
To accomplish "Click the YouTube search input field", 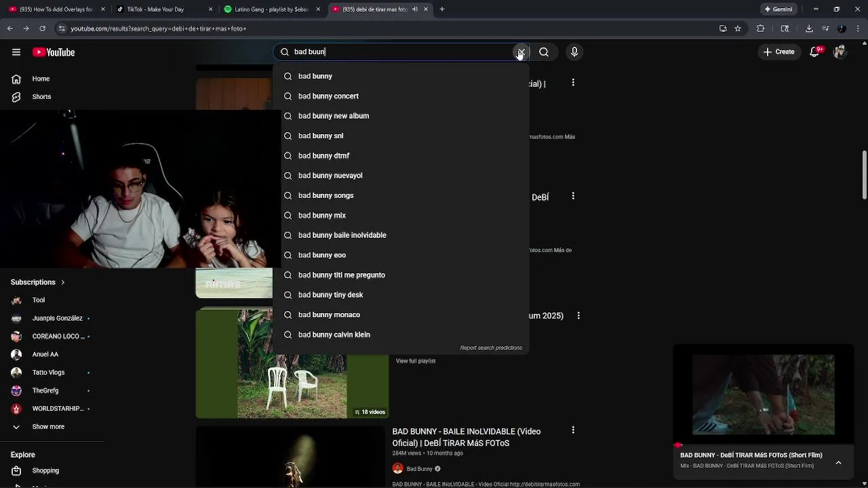I will (x=400, y=52).
